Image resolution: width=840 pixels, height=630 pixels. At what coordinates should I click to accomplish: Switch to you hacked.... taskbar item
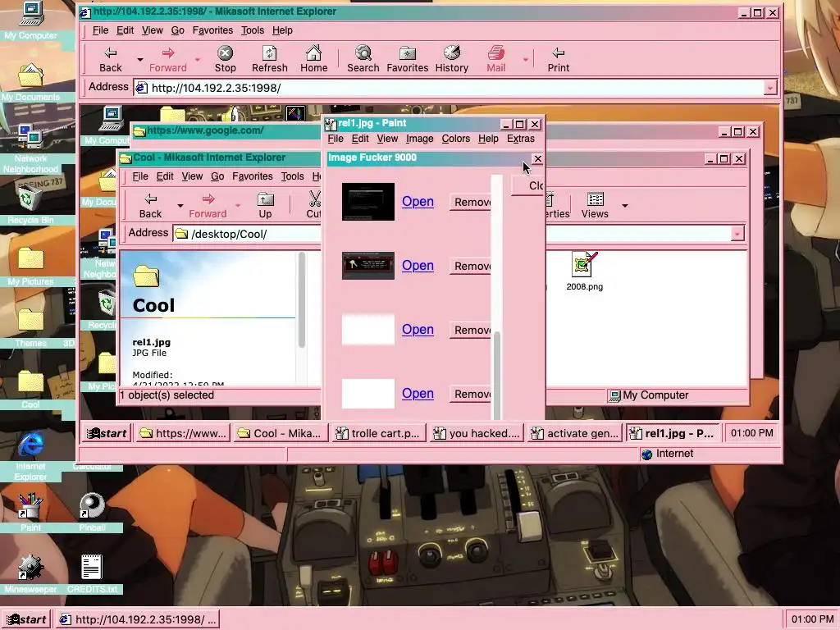point(478,433)
